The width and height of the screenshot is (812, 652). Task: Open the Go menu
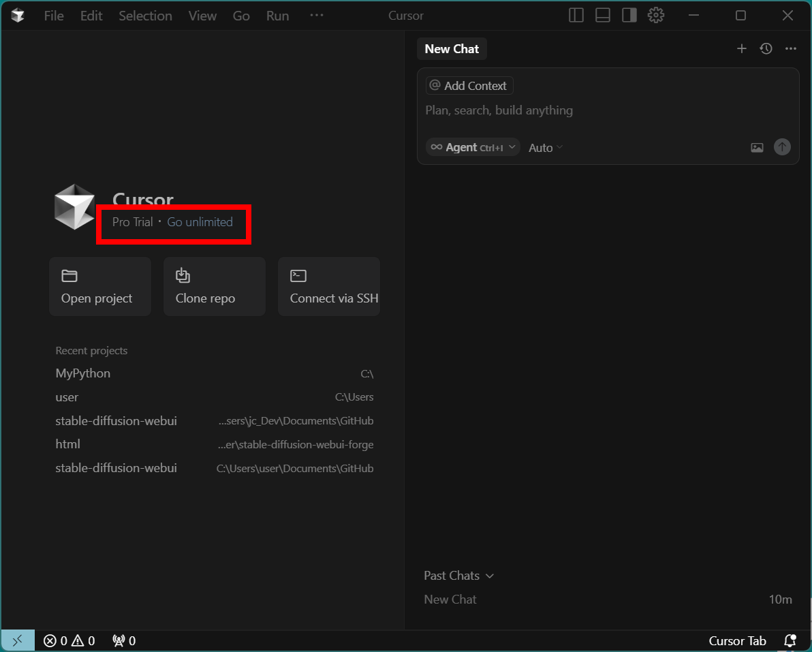pyautogui.click(x=241, y=16)
